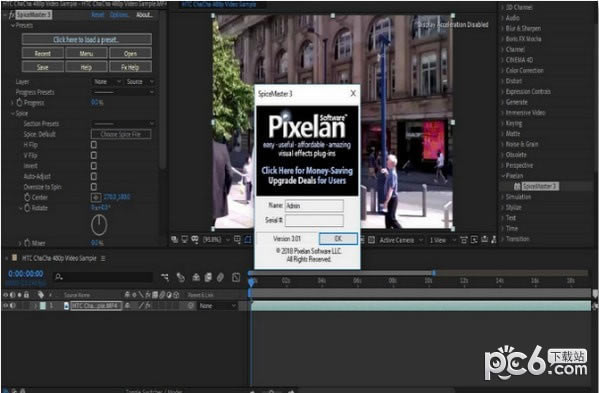The image size is (599, 393).
Task: Click the graph editor icon in timeline
Action: [x=236, y=277]
